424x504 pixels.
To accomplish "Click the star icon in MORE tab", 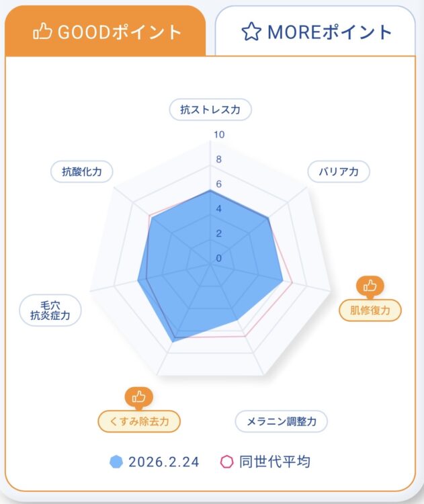I will pos(251,32).
